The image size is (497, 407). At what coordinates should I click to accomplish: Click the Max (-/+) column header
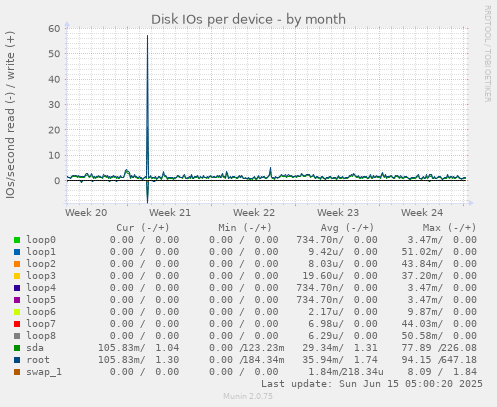click(450, 228)
